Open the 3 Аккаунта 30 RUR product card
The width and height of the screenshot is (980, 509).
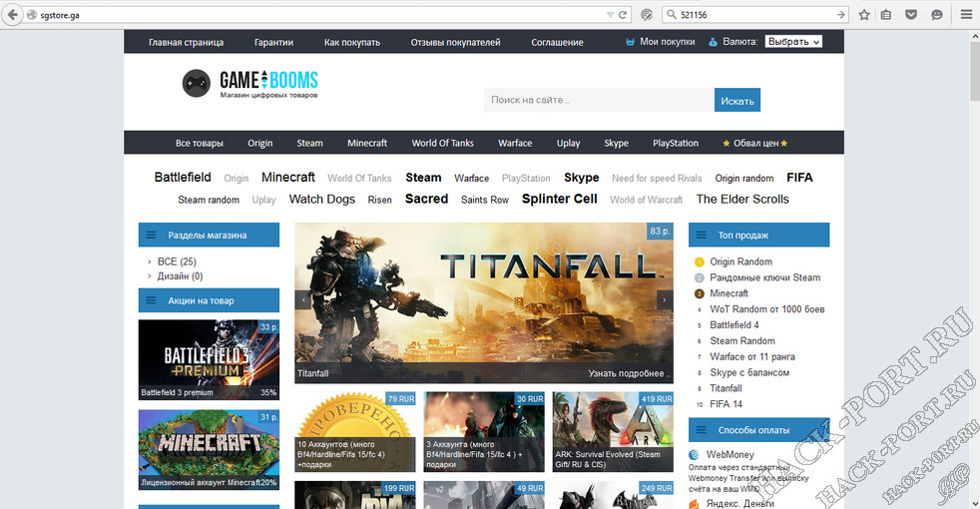click(x=484, y=431)
